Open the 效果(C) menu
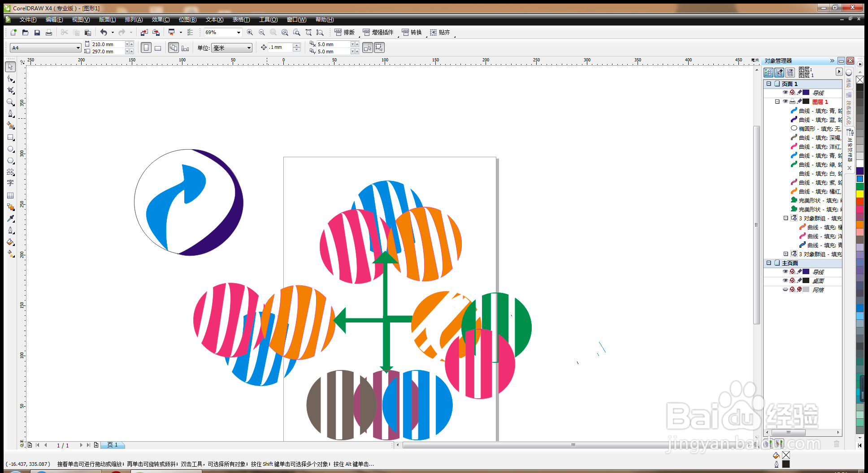This screenshot has width=868, height=473. (x=161, y=20)
